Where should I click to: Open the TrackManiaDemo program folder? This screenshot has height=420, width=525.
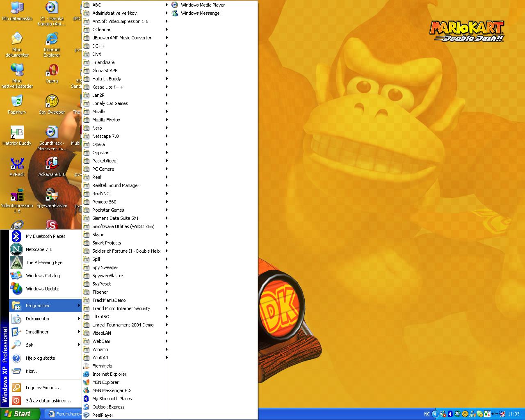(126, 300)
